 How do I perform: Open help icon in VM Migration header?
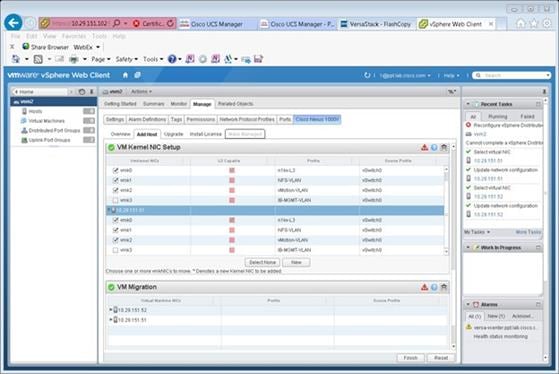tap(434, 287)
